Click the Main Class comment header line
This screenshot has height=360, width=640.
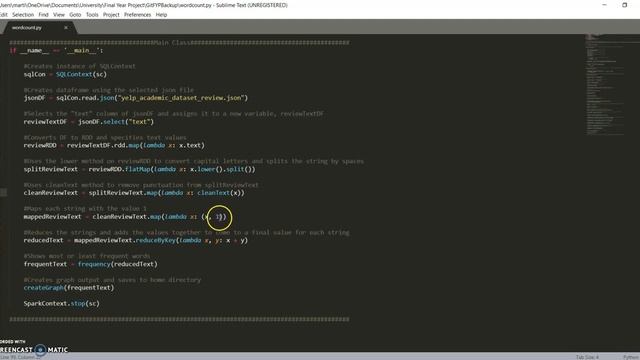(179, 42)
